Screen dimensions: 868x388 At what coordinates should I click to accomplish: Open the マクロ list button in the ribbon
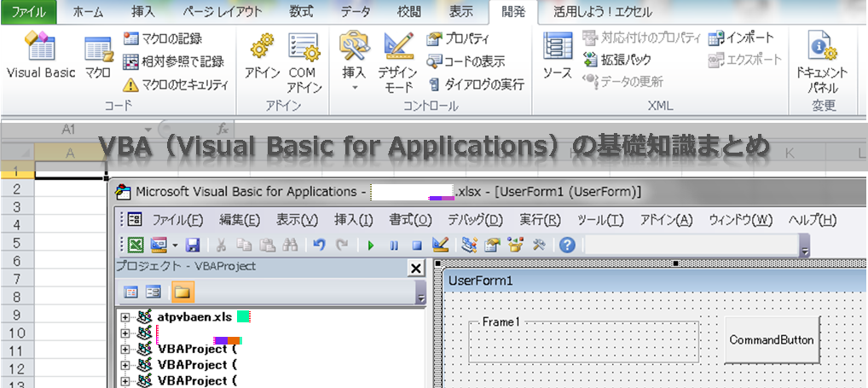[98, 58]
